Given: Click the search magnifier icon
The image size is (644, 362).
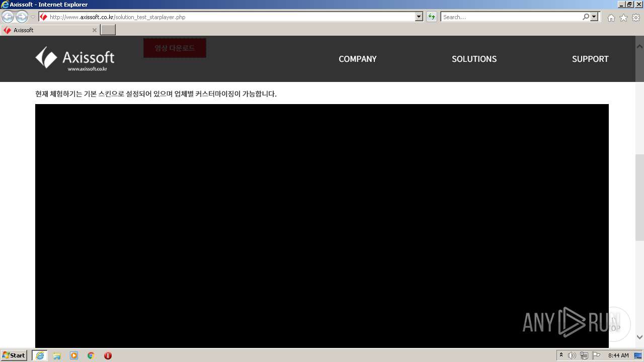Looking at the screenshot, I should click(586, 17).
